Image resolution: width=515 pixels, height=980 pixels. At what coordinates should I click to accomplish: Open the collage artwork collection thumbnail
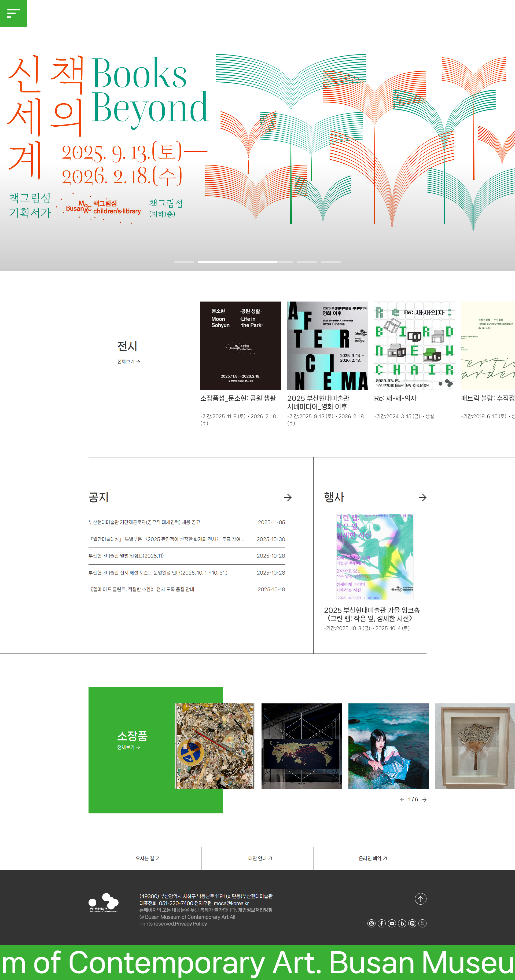click(215, 746)
